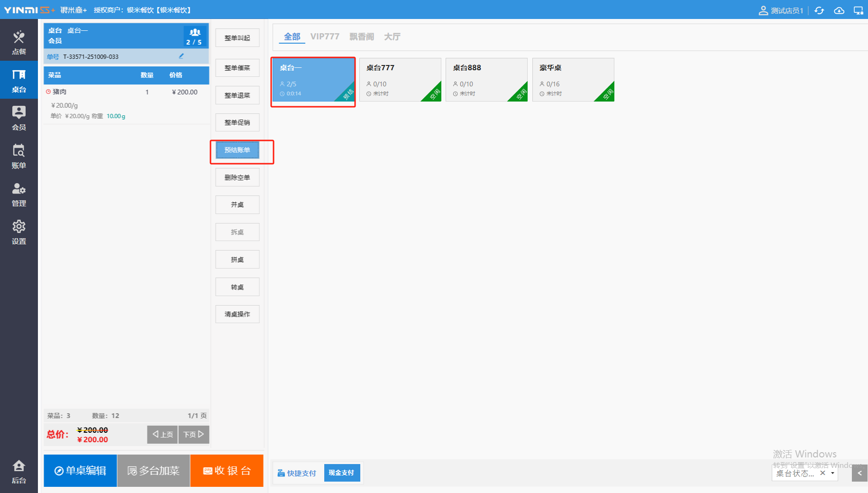Open the 账单 bills sidebar icon
This screenshot has height=493, width=868.
pyautogui.click(x=19, y=156)
